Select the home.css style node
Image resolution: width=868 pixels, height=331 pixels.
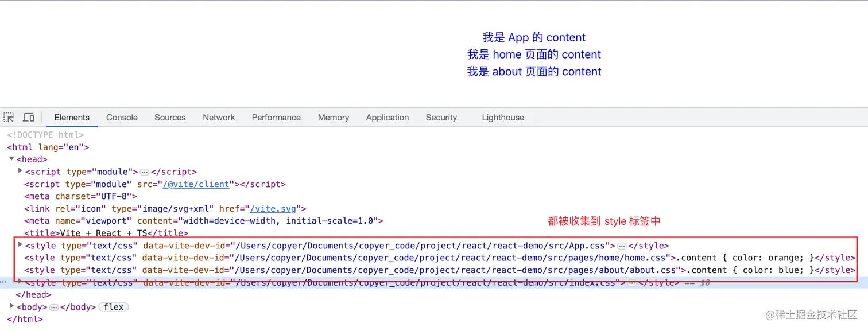click(x=440, y=258)
